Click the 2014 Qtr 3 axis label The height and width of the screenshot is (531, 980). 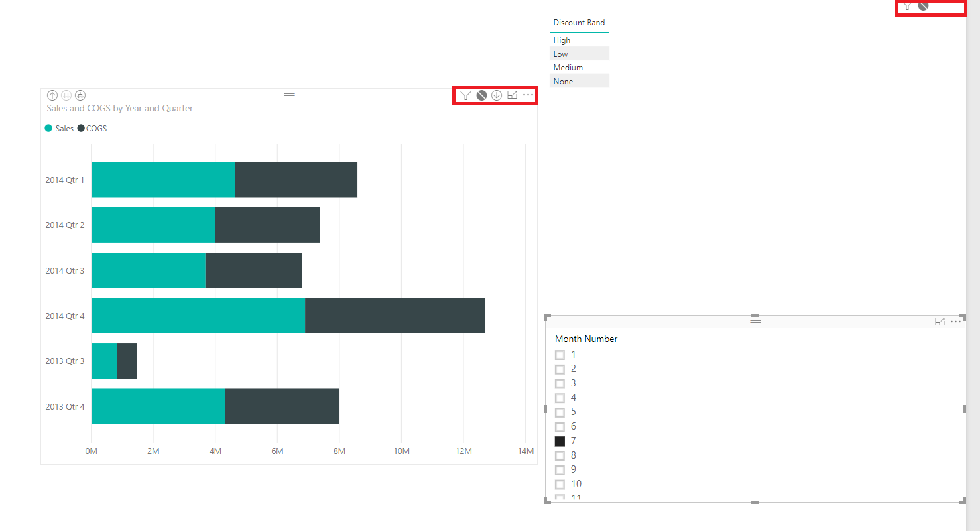[65, 270]
